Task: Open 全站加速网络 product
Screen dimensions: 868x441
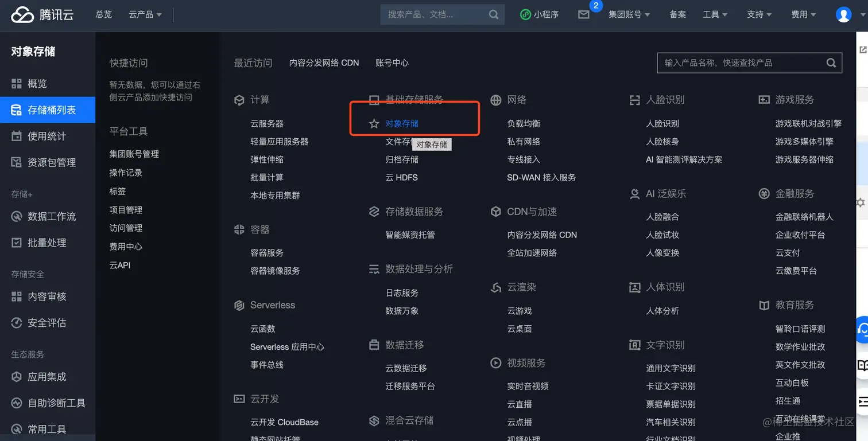Action: pos(532,253)
